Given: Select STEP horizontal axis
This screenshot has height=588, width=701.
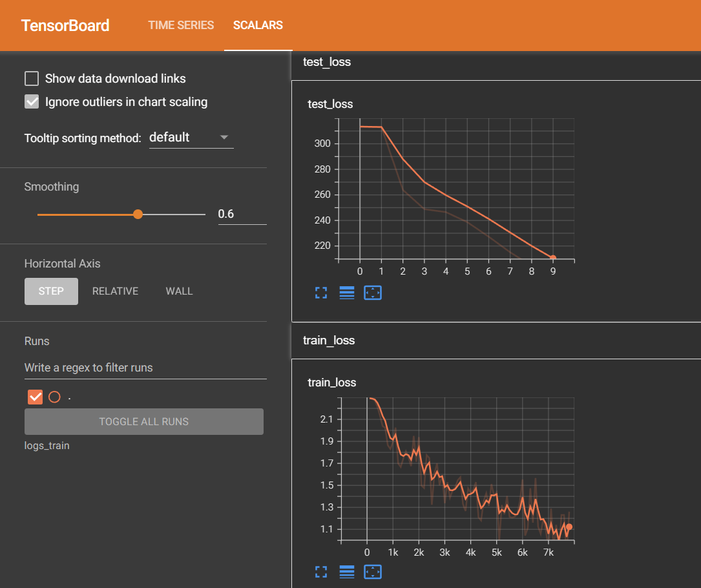Looking at the screenshot, I should pos(52,291).
